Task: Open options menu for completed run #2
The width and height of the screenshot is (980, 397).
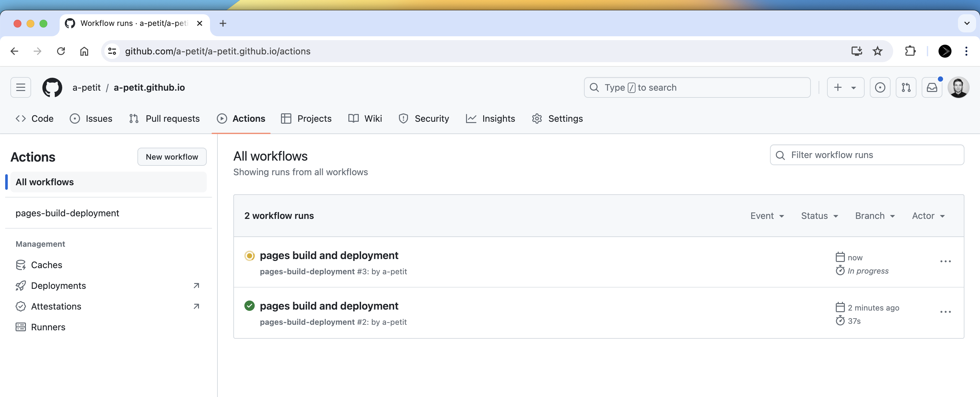Action: pyautogui.click(x=945, y=312)
